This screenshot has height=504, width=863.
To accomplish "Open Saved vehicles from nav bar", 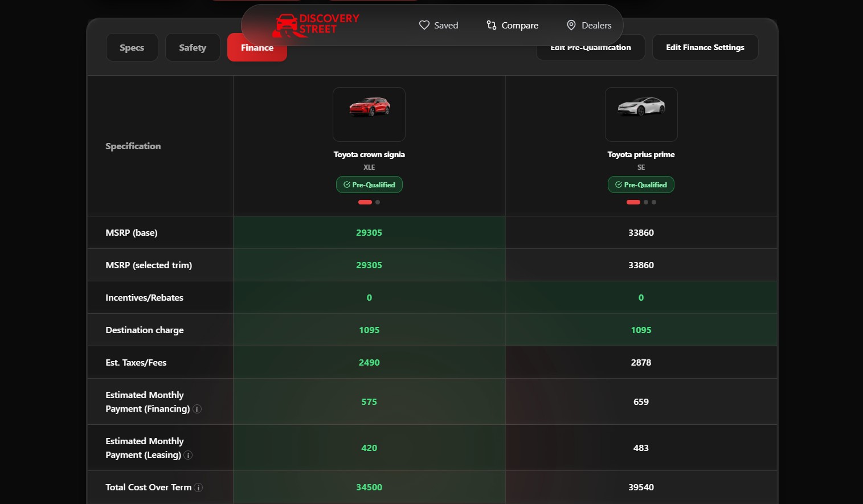I will click(439, 25).
